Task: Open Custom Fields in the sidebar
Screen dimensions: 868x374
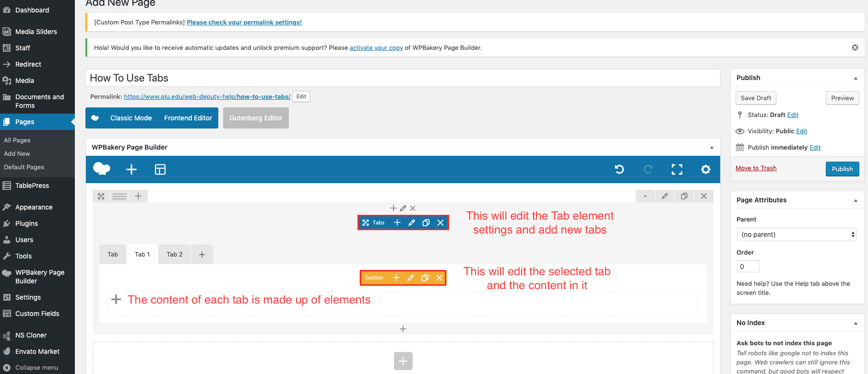Action: click(x=37, y=314)
